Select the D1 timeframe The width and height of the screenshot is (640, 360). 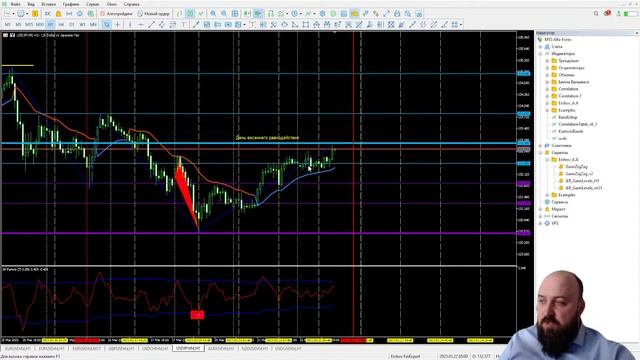[x=72, y=24]
